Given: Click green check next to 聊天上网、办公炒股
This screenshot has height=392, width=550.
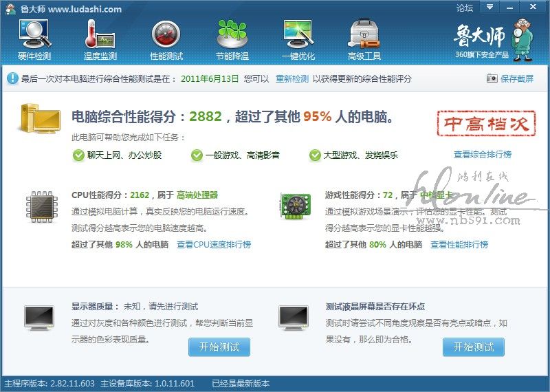Looking at the screenshot, I should [x=78, y=155].
